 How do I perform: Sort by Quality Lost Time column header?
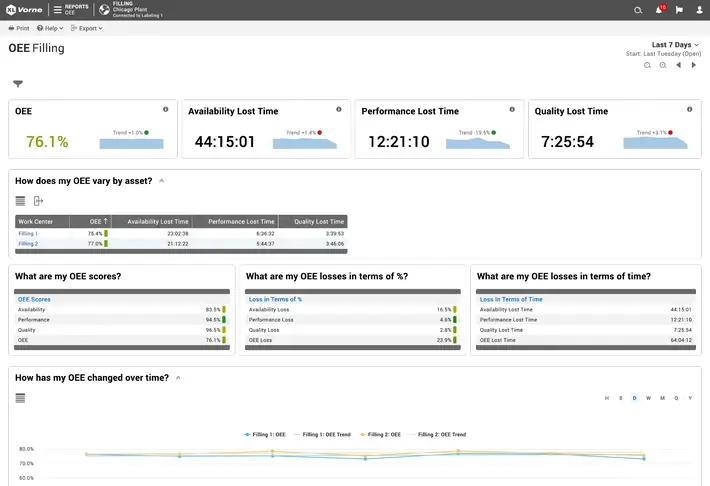313,221
